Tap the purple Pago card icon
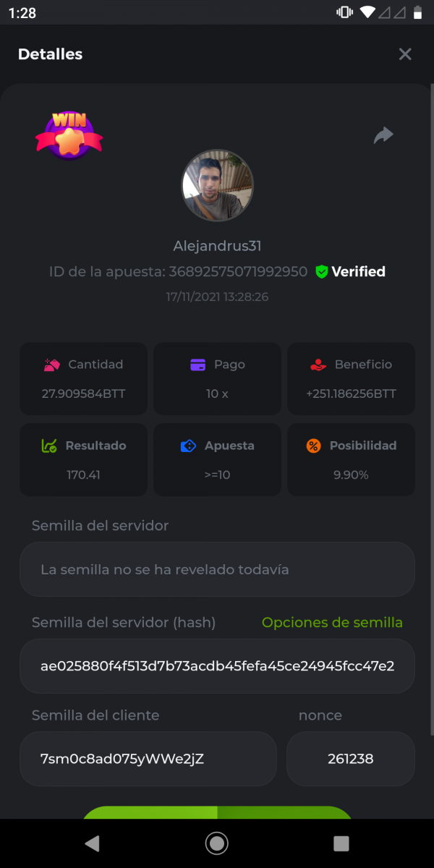Image resolution: width=434 pixels, height=868 pixels. (198, 365)
